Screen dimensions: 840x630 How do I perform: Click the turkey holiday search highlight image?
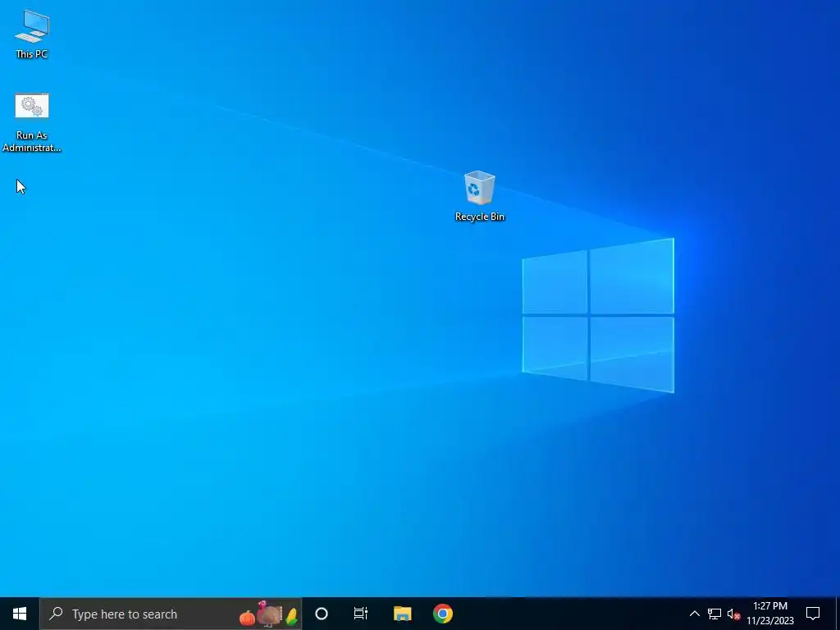(x=269, y=614)
